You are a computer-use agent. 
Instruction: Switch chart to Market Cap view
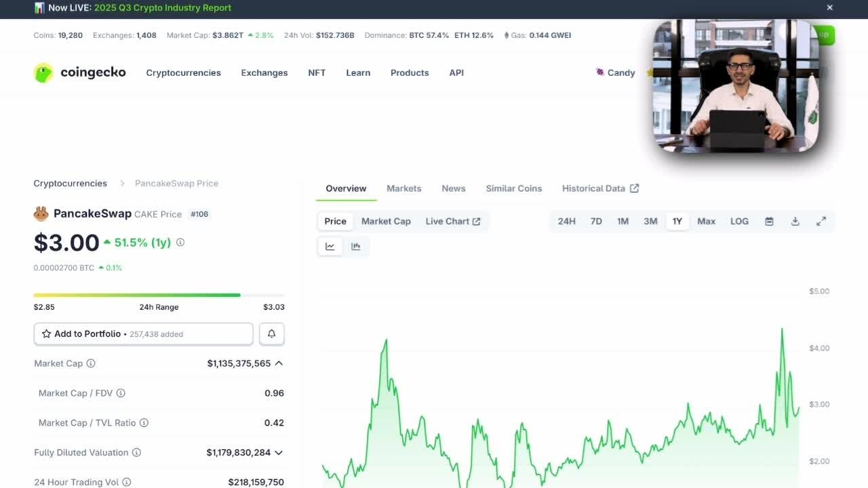[386, 222]
